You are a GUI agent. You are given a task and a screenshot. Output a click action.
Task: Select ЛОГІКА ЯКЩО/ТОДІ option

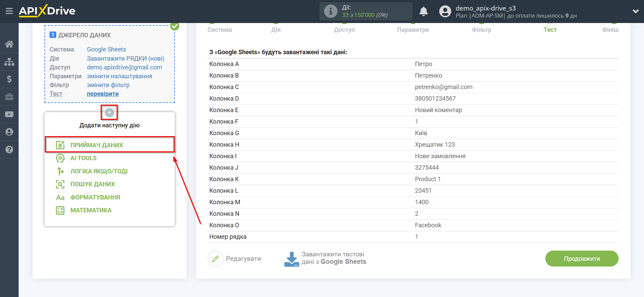tap(99, 171)
